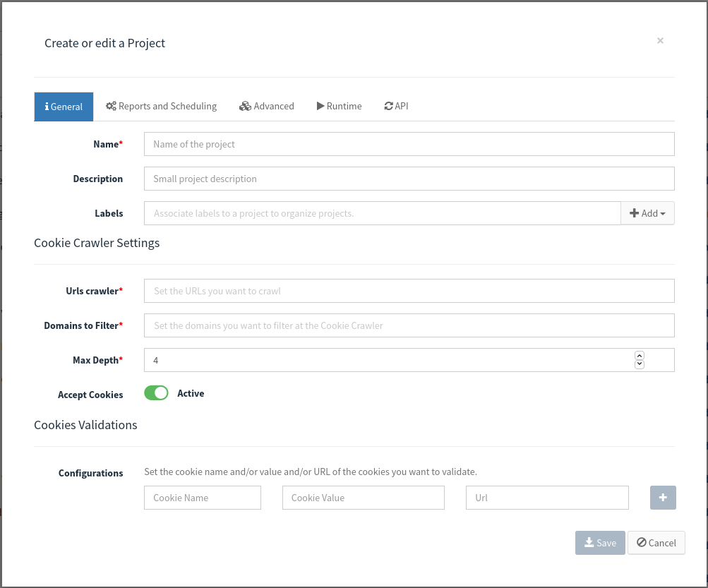Image resolution: width=708 pixels, height=588 pixels.
Task: Click the Cookie Value field
Action: pos(364,498)
